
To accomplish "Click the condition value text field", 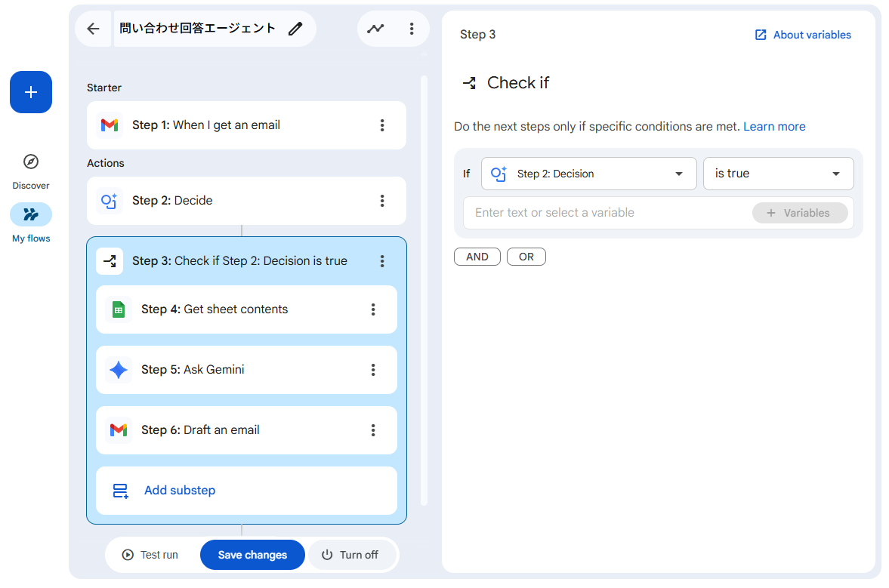I will [x=604, y=213].
